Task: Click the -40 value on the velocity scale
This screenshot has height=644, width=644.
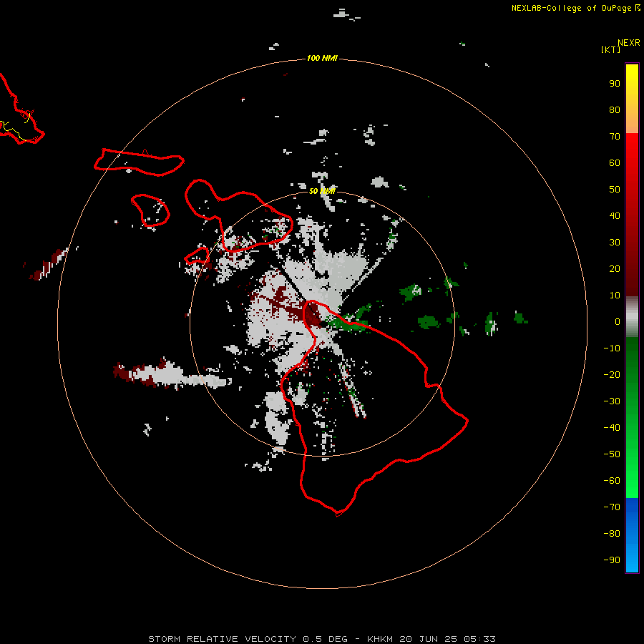Action: 612,428
